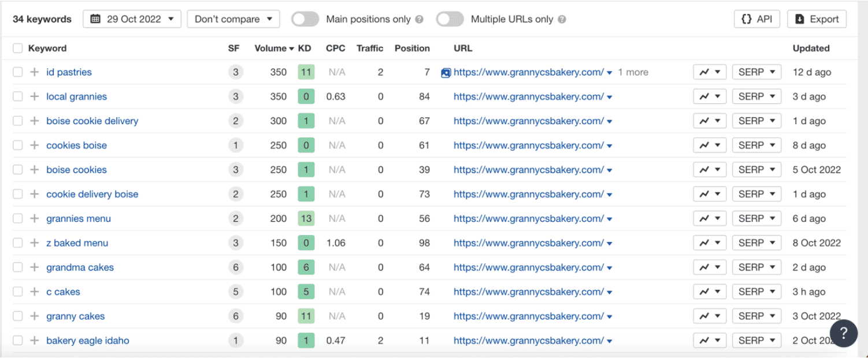
Task: Turn on the 'Multiple URLs only' toggle
Action: [450, 19]
